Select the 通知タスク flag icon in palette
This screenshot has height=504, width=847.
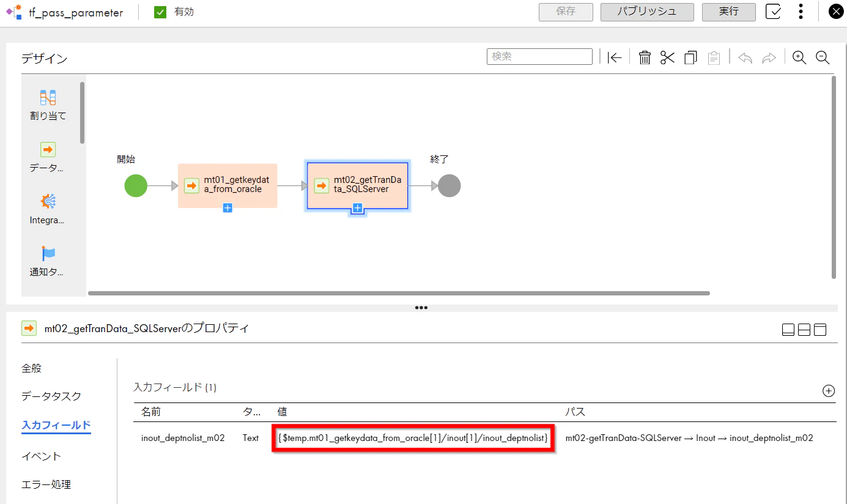[48, 253]
